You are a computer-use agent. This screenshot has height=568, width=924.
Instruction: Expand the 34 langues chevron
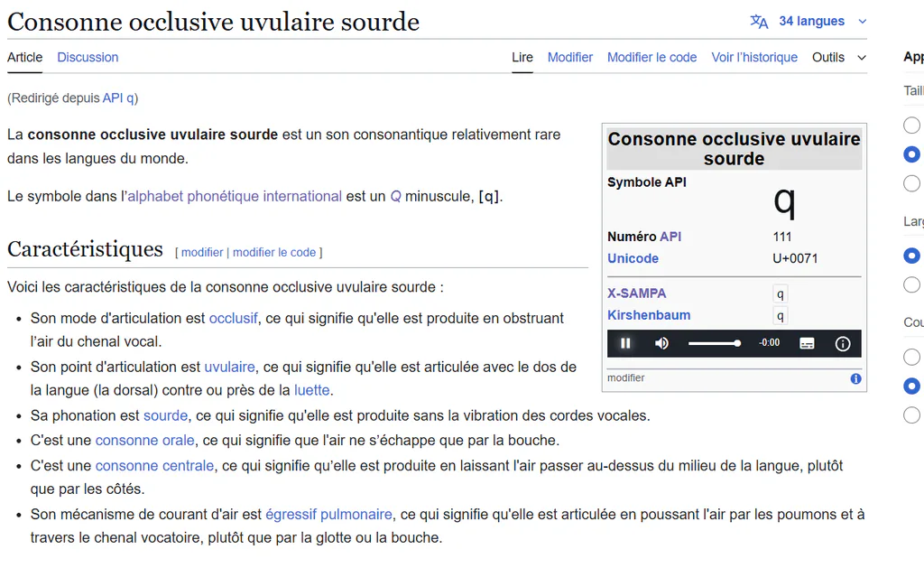[862, 22]
